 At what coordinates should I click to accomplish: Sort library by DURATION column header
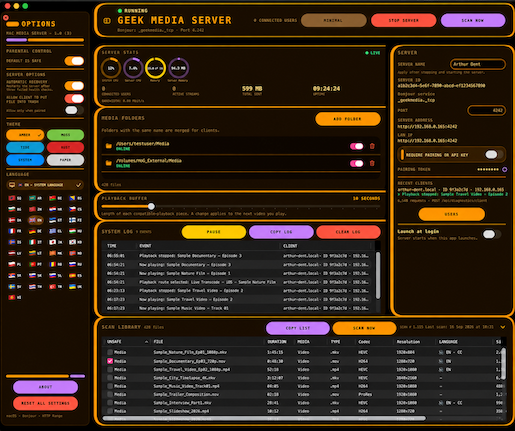[x=277, y=342]
